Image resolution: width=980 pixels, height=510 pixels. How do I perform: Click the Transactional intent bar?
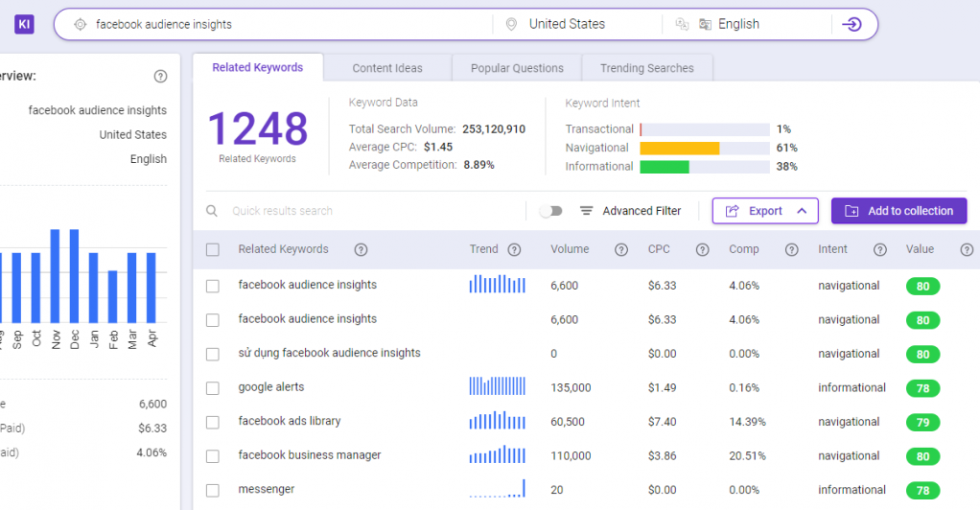pos(705,129)
